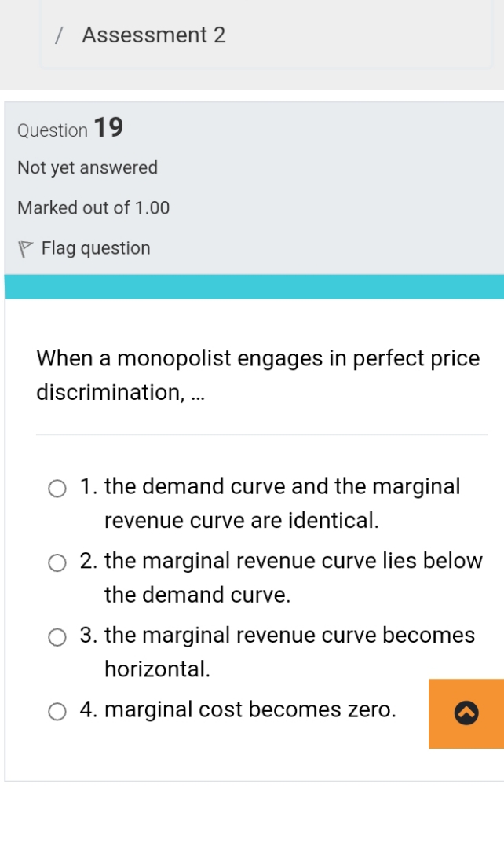504x861 pixels.
Task: Click the Flag question link
Action: [x=94, y=247]
